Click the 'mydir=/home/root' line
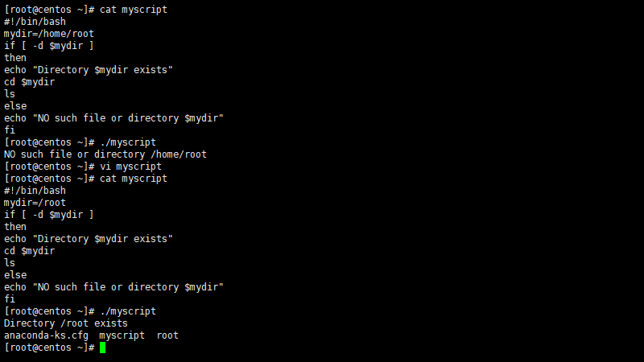This screenshot has height=362, width=644. 49,34
